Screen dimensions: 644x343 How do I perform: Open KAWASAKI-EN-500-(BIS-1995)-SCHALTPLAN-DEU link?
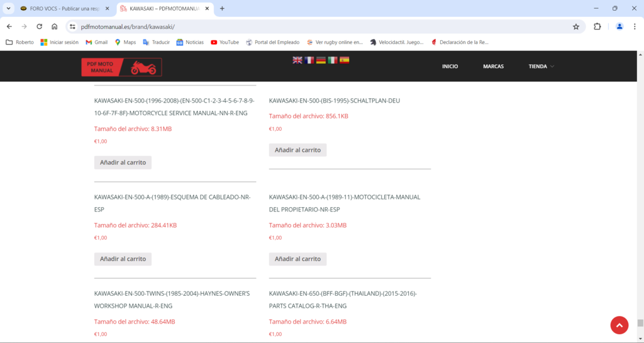tap(335, 101)
